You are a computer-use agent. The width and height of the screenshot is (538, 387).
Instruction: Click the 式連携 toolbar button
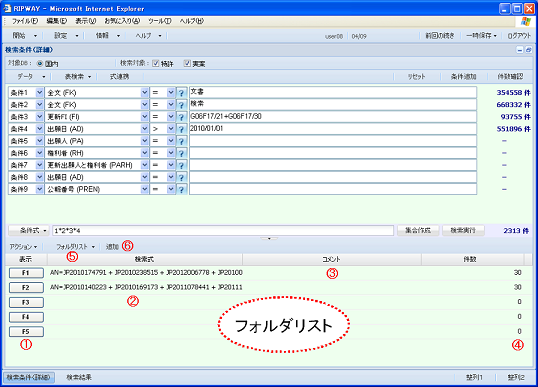(119, 77)
